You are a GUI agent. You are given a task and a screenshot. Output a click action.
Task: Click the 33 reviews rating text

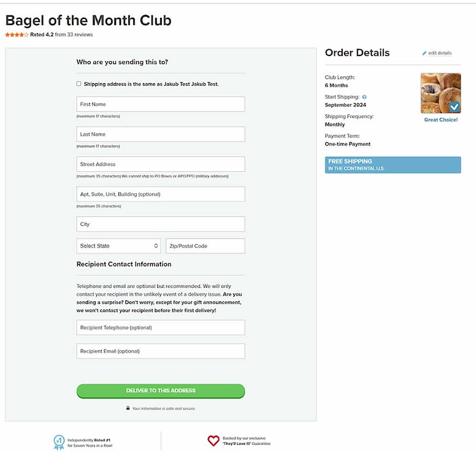pyautogui.click(x=80, y=34)
